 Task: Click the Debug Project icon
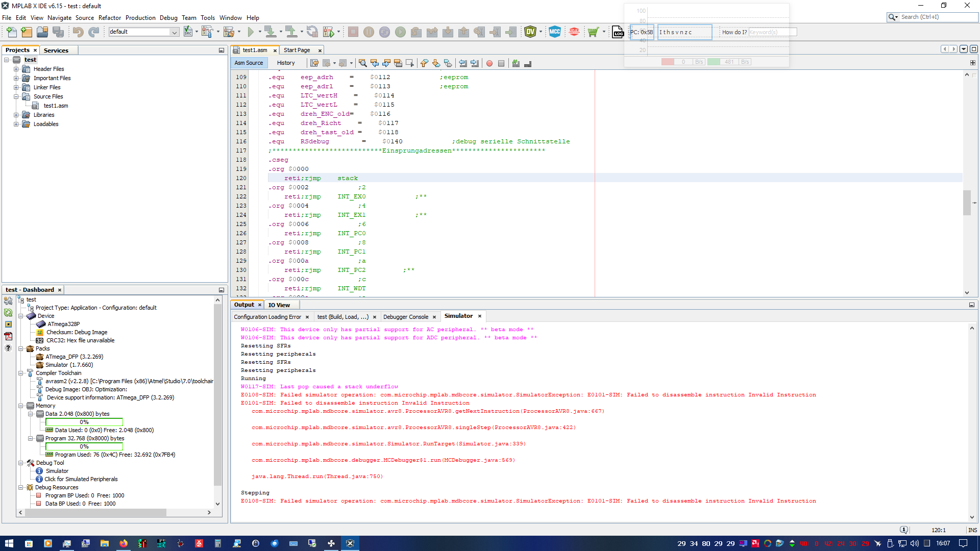point(329,32)
